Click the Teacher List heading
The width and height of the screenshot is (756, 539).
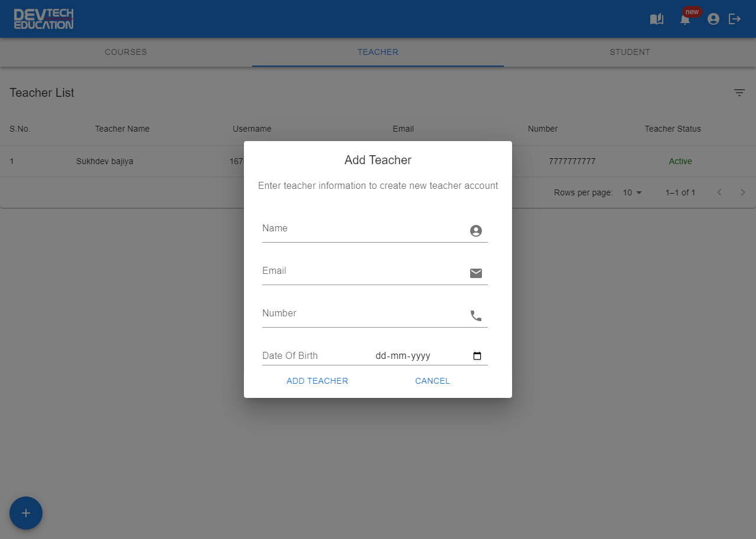point(42,93)
